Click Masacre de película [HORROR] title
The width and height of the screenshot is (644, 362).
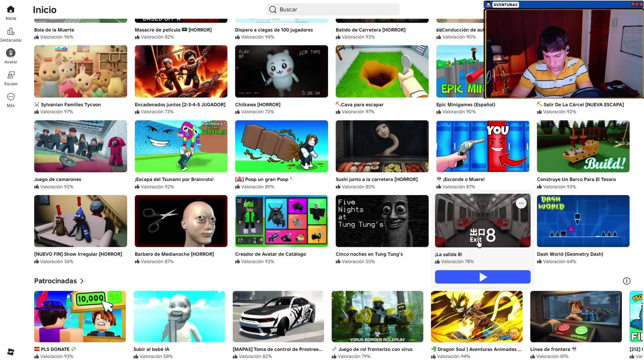[173, 30]
